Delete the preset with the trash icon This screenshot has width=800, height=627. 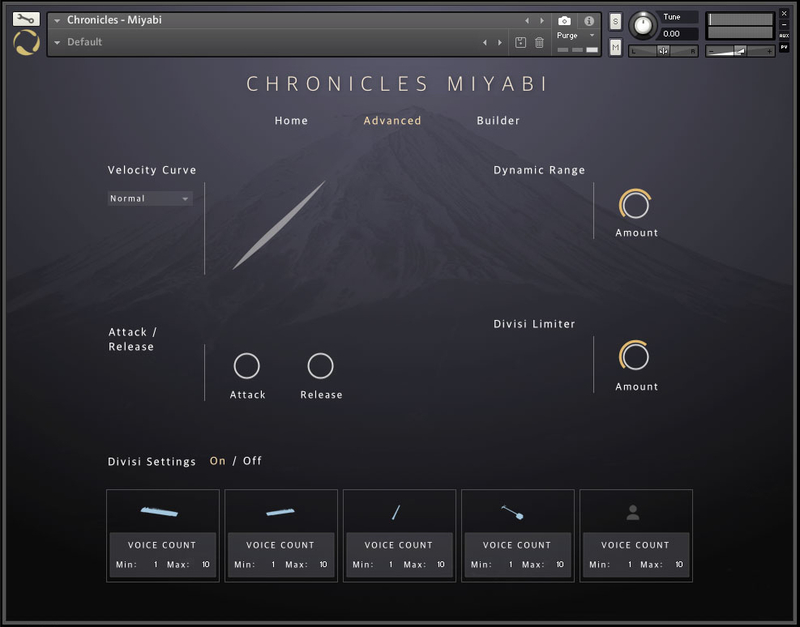(539, 42)
